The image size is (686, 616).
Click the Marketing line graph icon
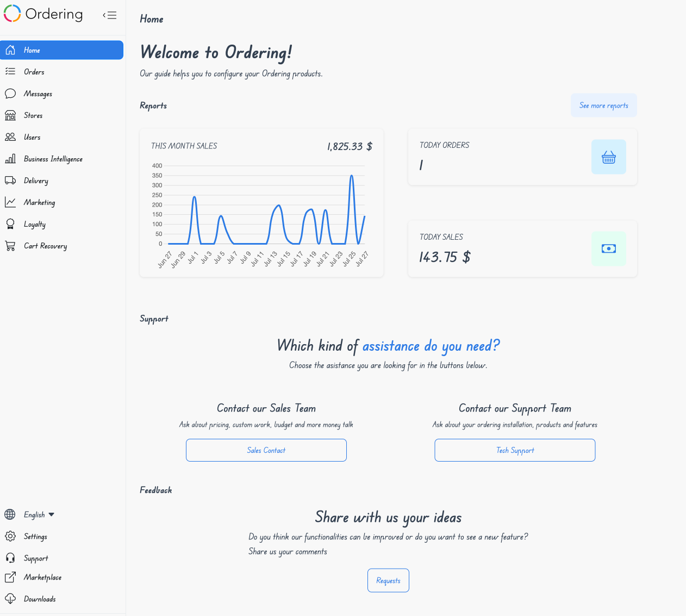click(10, 202)
